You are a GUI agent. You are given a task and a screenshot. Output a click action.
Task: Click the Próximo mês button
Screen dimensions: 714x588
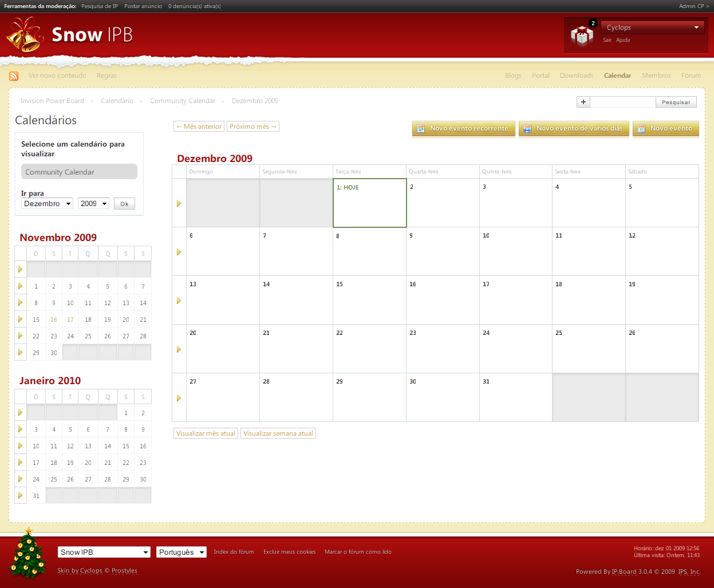(x=253, y=127)
